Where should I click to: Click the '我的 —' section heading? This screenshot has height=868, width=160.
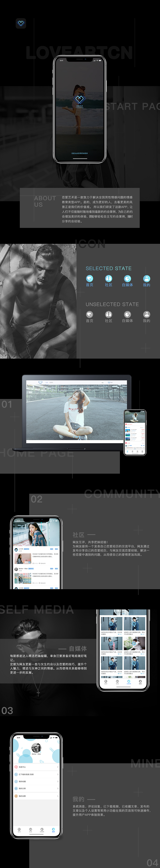point(84,799)
